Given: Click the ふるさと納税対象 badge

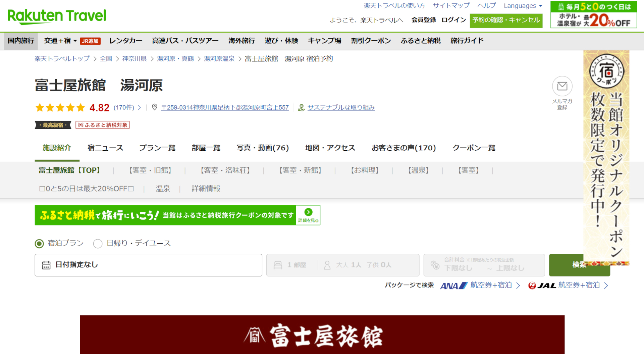Looking at the screenshot, I should (103, 125).
